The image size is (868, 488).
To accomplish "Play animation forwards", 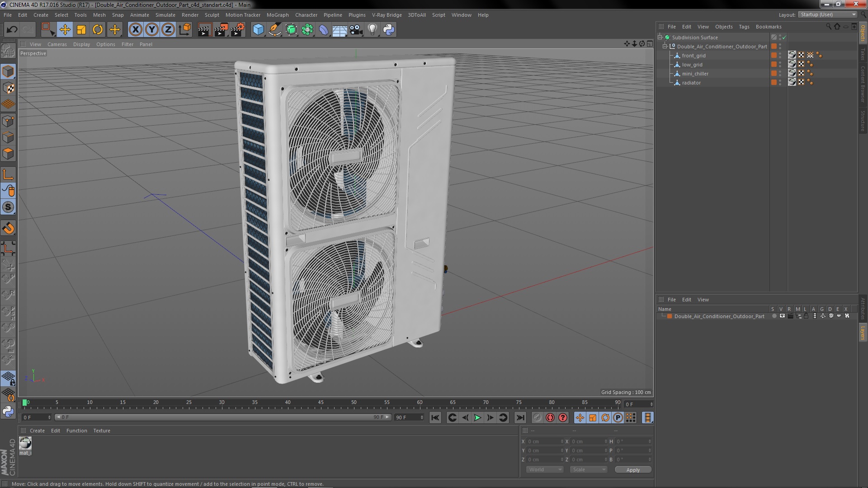I will [x=477, y=418].
